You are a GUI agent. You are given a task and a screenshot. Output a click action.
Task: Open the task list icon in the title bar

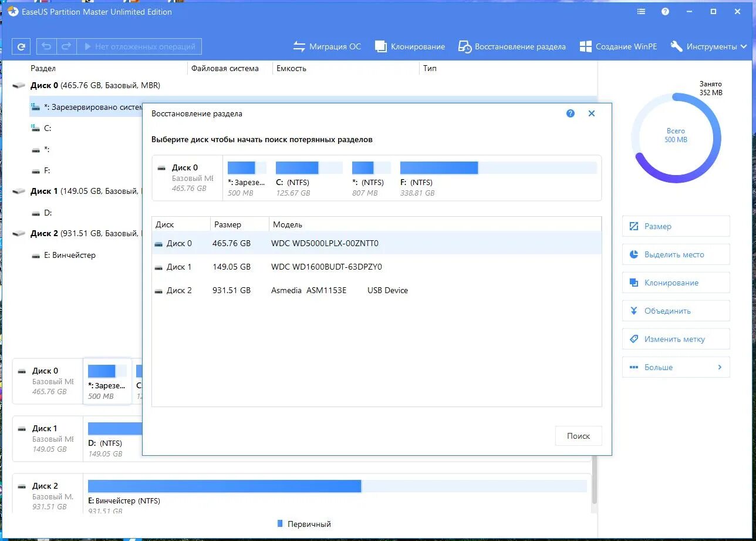point(641,11)
